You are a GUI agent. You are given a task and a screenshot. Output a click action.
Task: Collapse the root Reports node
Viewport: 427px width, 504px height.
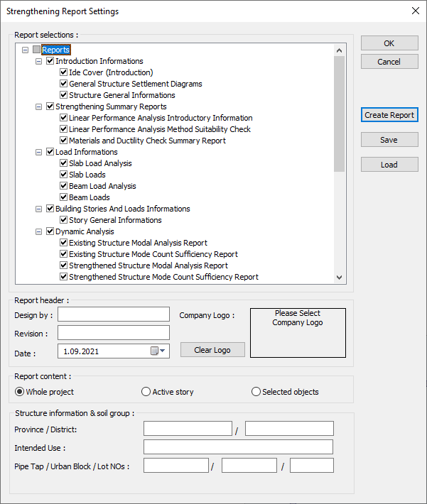tap(26, 50)
